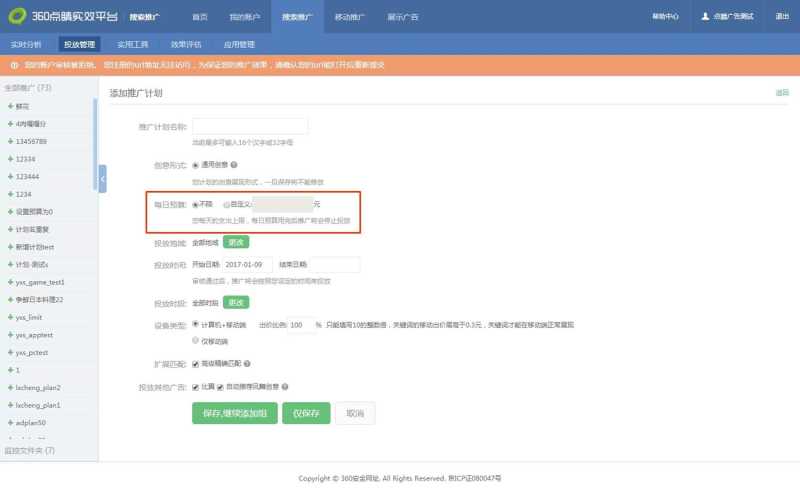The width and height of the screenshot is (800, 495).
Task: Switch to the 实用工具 sub-tab
Action: (132, 45)
